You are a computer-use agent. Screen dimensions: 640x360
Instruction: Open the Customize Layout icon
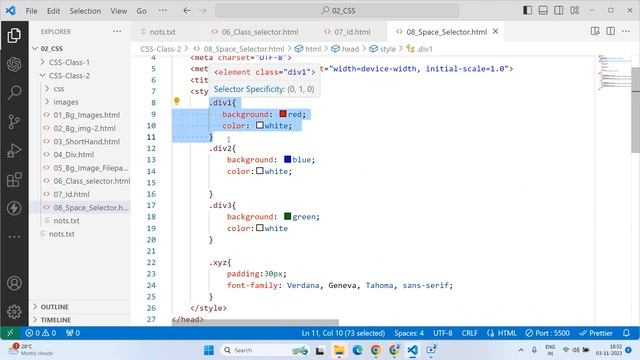(x=575, y=10)
